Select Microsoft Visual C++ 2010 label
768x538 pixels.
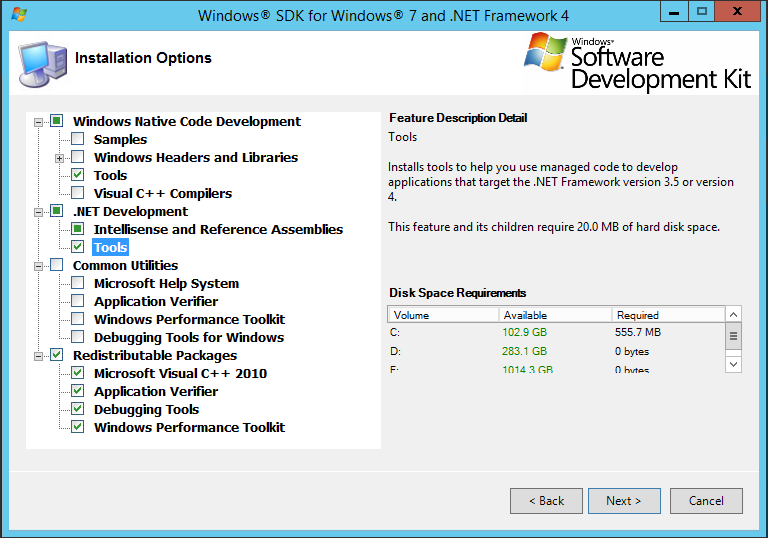click(x=180, y=373)
